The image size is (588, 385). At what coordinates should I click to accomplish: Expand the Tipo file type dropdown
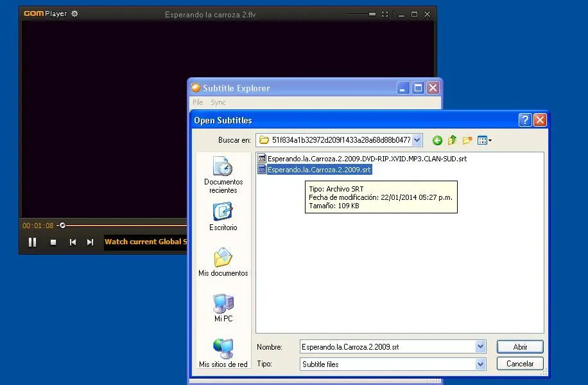point(480,364)
